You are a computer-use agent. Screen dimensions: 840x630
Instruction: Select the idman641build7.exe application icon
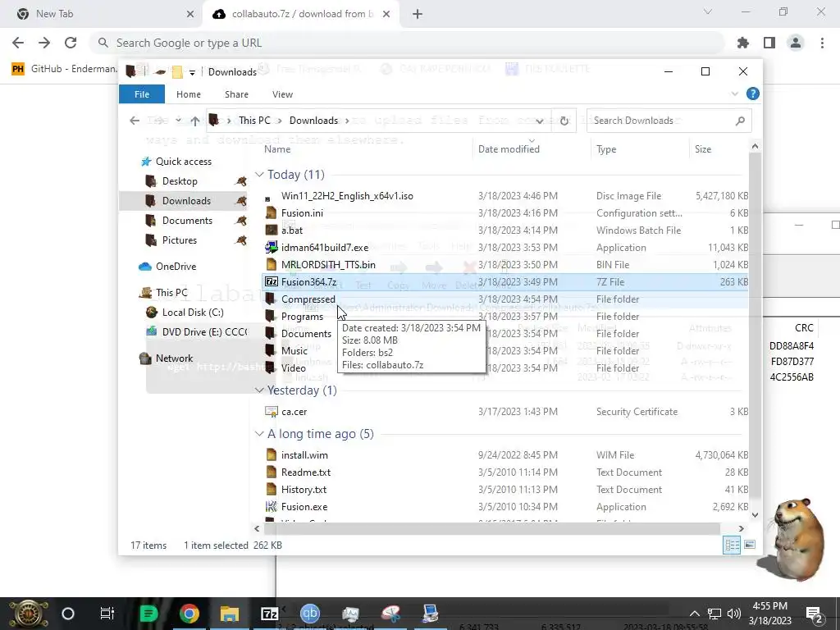(271, 248)
